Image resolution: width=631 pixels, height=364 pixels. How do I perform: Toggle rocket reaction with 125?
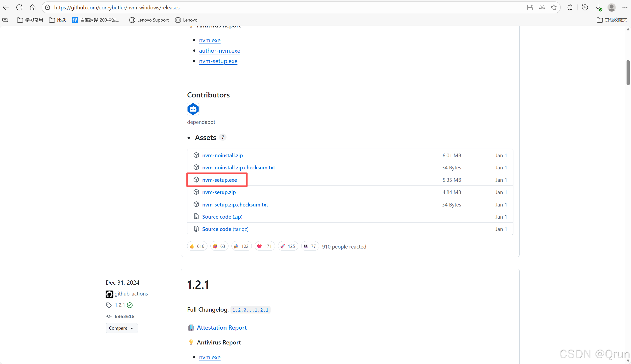click(x=288, y=246)
